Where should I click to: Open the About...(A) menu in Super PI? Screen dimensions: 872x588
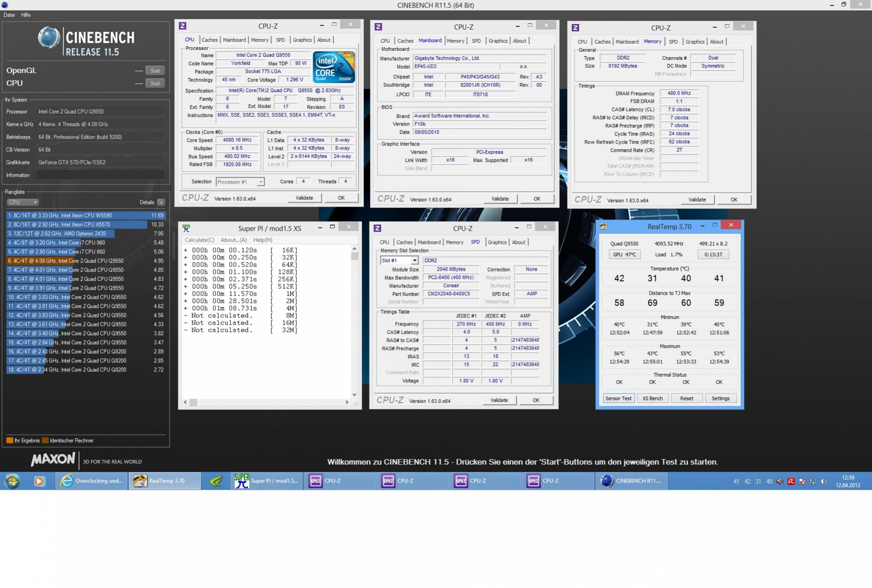[234, 240]
